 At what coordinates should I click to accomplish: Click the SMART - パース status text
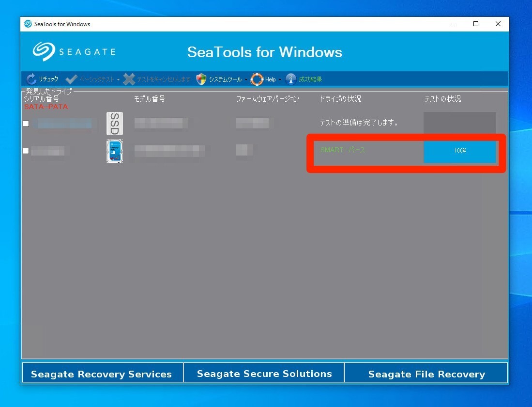click(343, 150)
